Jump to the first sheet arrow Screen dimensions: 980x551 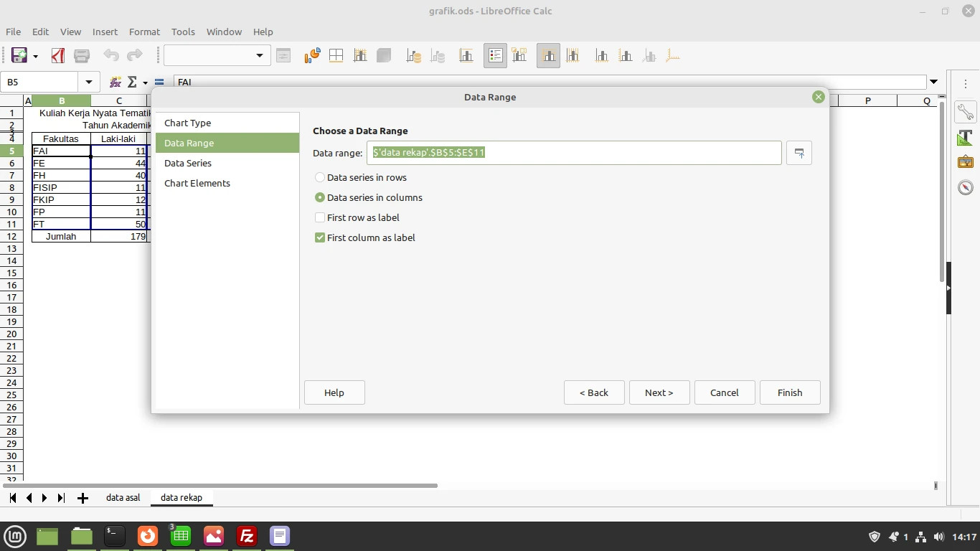pyautogui.click(x=13, y=498)
